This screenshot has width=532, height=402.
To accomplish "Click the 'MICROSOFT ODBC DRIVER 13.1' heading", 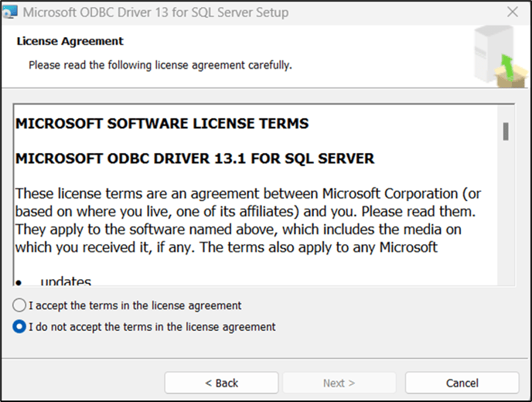I will 195,158.
